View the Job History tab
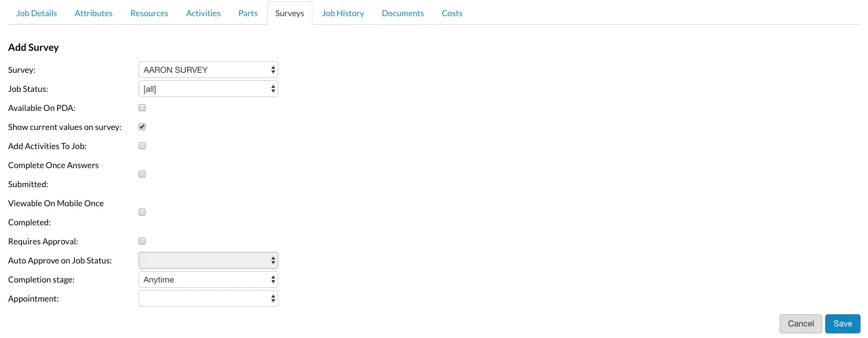Screen dimensions: 868x338 (x=343, y=13)
